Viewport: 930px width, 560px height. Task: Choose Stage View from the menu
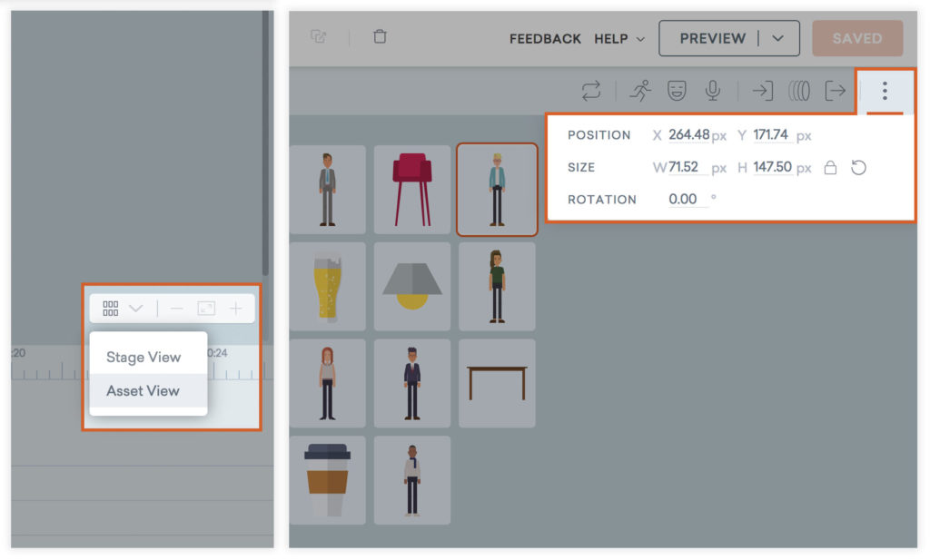[x=143, y=357]
